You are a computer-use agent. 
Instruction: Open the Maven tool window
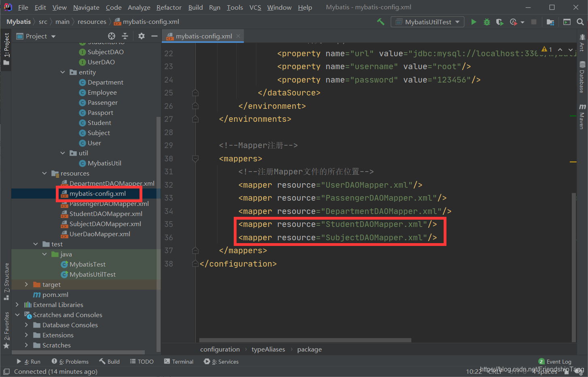click(582, 116)
